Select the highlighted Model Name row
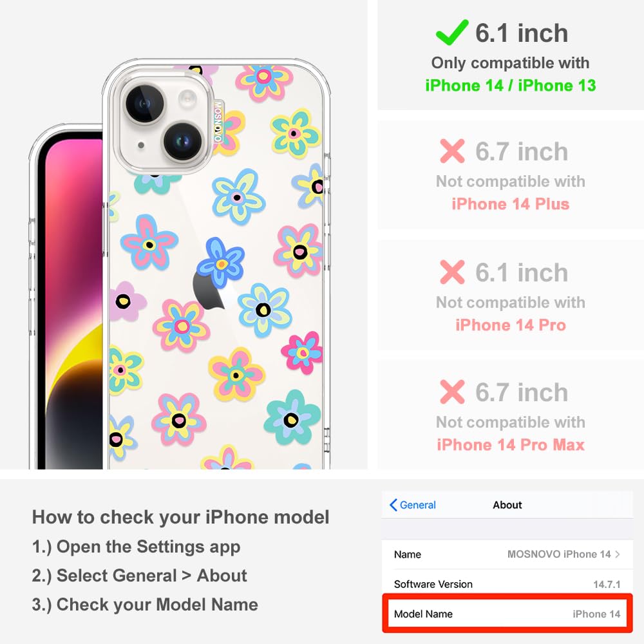Viewport: 644px width, 644px height. coord(507,614)
